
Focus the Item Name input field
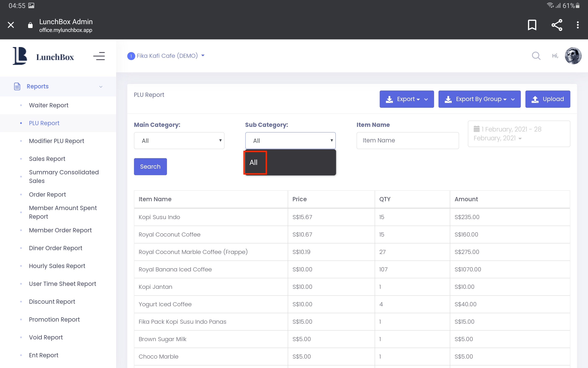point(407,141)
